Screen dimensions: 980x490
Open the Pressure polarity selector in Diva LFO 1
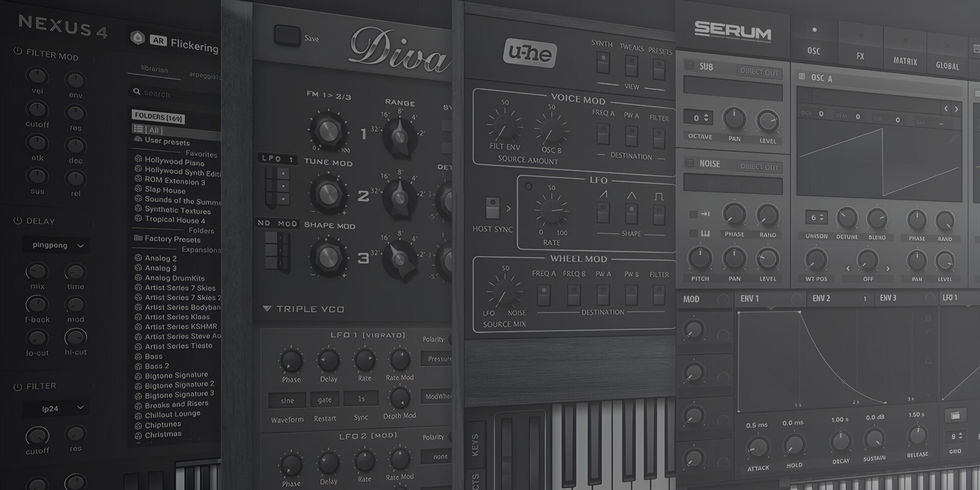coord(437,359)
